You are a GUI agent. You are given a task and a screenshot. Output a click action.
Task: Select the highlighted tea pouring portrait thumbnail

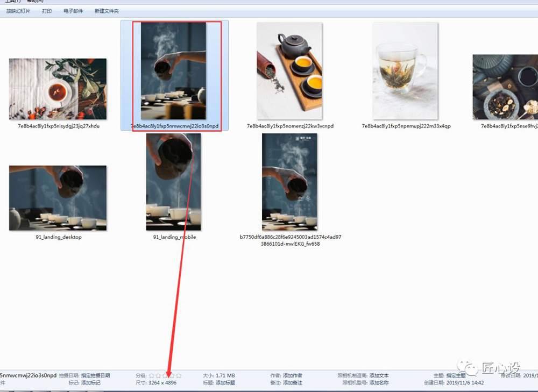tap(173, 71)
